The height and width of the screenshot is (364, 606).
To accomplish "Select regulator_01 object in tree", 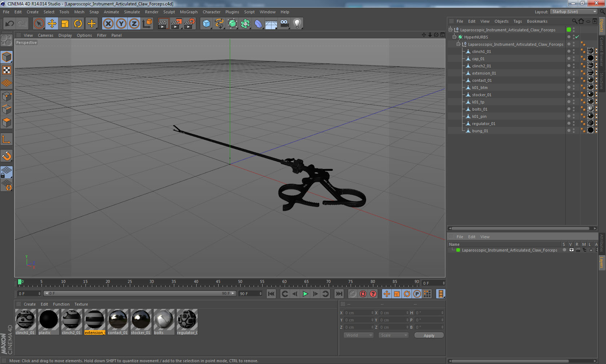I will [x=483, y=124].
